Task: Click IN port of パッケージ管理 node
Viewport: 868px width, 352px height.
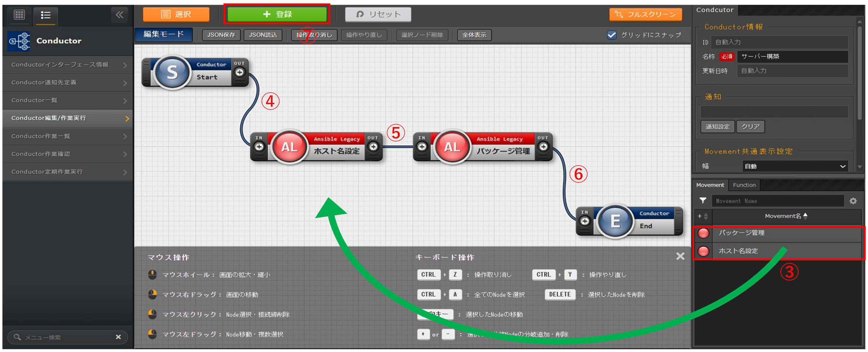Action: 422,147
